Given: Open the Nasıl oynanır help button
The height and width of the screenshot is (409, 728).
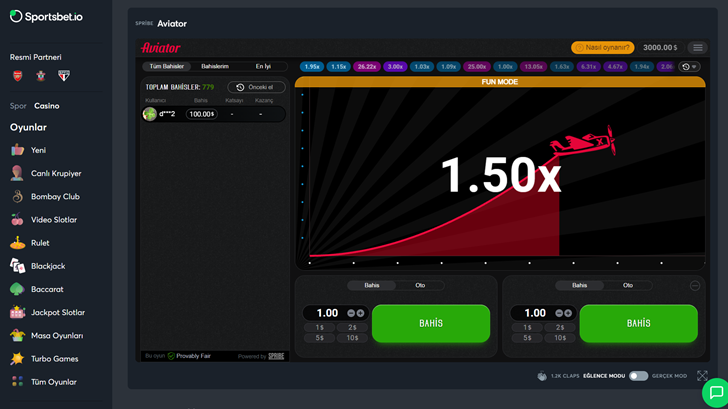Looking at the screenshot, I should 603,47.
